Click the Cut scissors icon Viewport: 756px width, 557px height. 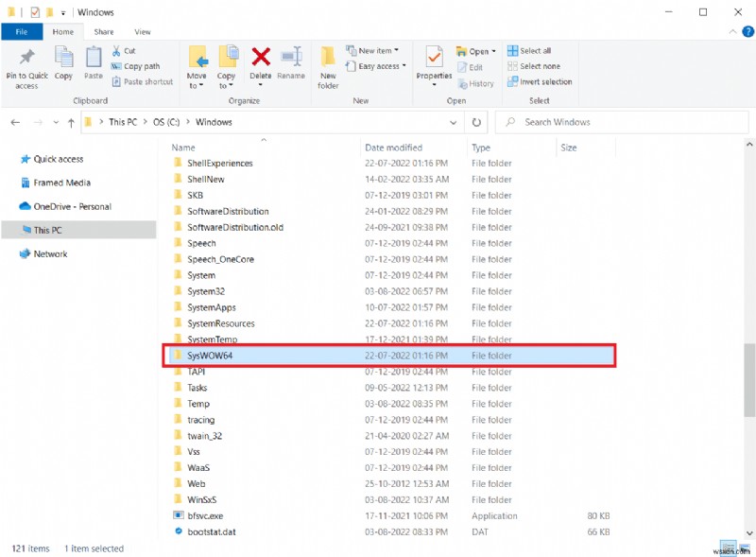tap(116, 51)
